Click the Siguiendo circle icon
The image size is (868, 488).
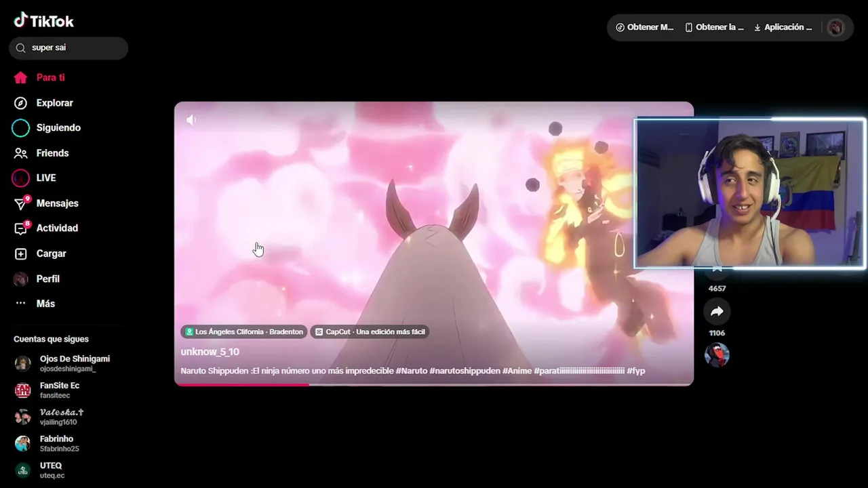tap(21, 127)
